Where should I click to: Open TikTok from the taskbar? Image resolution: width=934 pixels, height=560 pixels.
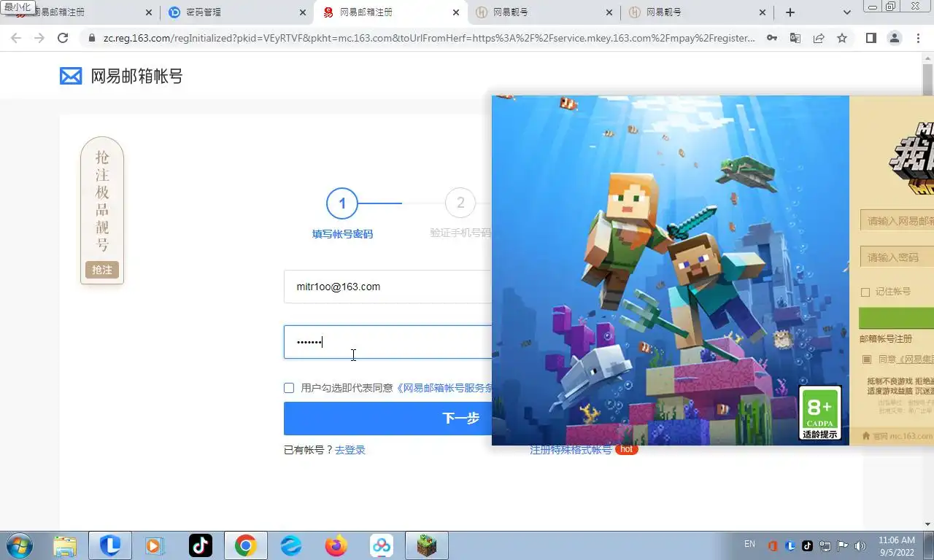[x=200, y=545]
